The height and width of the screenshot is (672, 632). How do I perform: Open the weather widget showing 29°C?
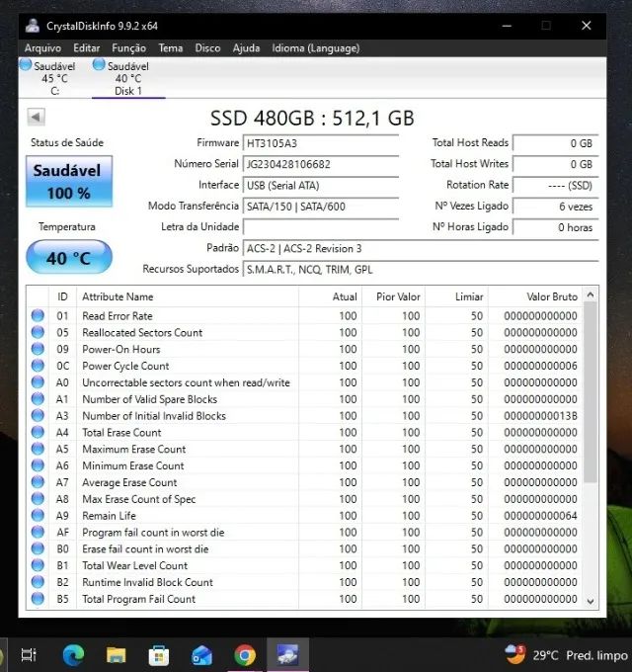pyautogui.click(x=566, y=655)
